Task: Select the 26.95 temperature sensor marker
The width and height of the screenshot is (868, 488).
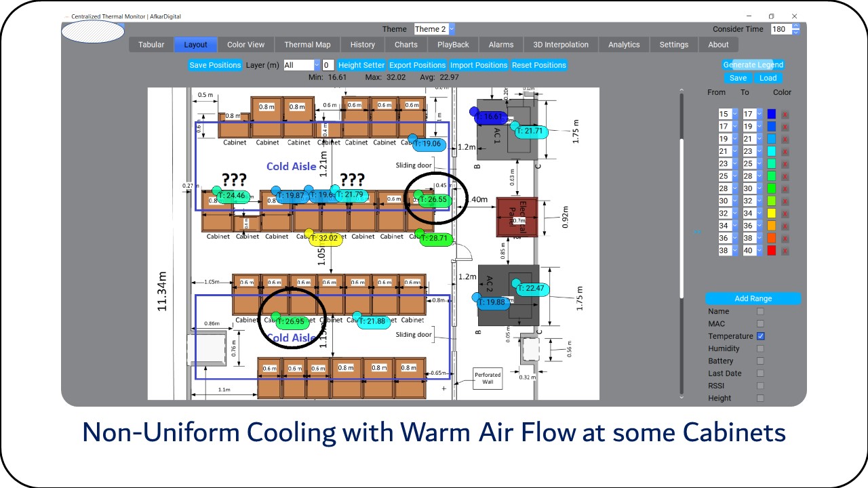Action: [x=293, y=321]
